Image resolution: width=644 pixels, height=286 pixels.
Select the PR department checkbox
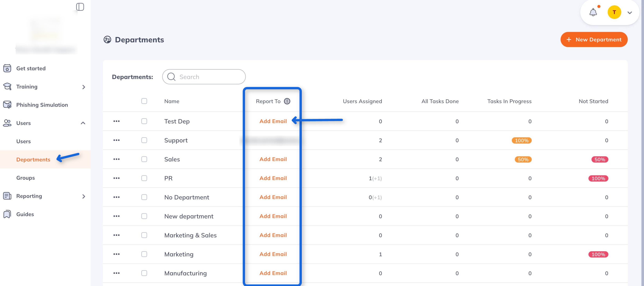click(144, 178)
